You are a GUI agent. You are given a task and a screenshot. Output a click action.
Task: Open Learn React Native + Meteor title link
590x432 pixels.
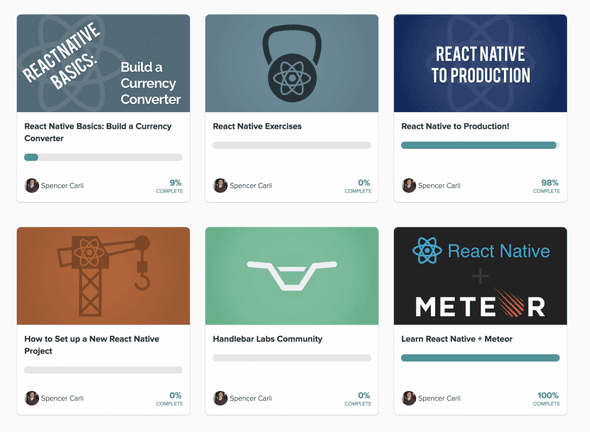[457, 339]
